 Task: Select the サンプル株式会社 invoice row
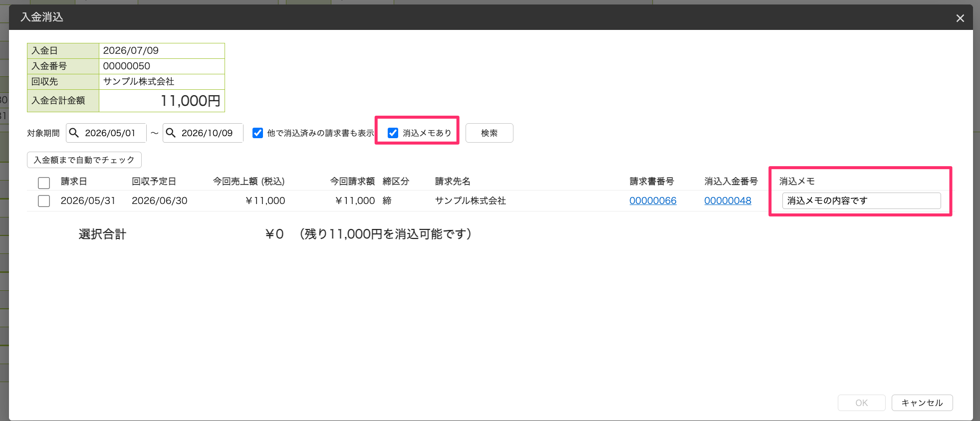(398, 201)
